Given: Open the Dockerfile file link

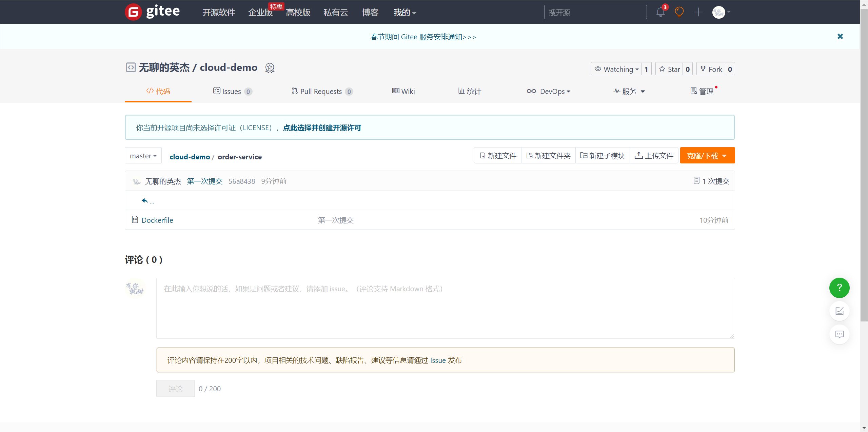Looking at the screenshot, I should coord(157,220).
